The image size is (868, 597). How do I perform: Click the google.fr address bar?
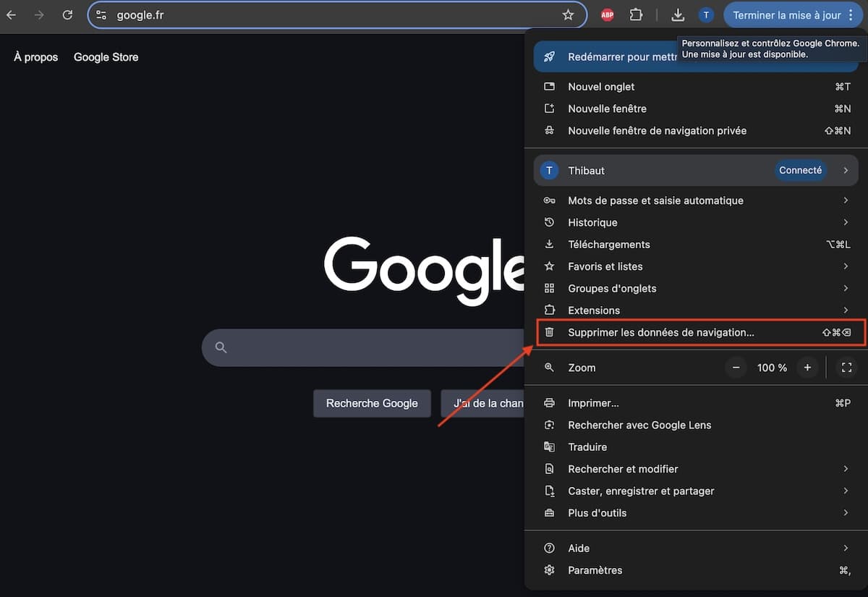coord(336,14)
